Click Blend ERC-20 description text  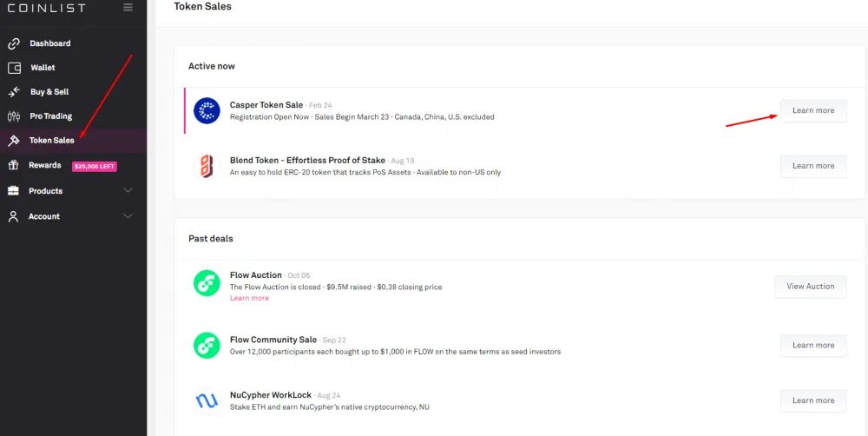365,172
